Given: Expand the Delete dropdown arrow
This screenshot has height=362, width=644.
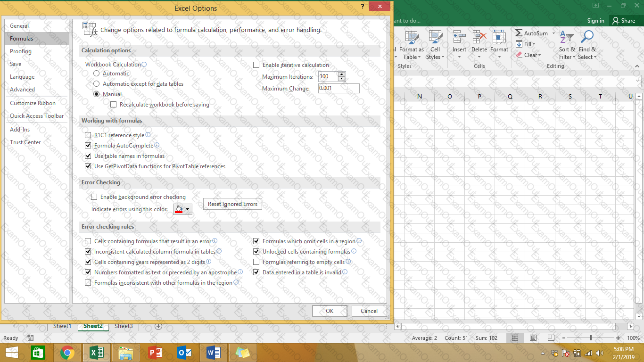Looking at the screenshot, I should (479, 58).
